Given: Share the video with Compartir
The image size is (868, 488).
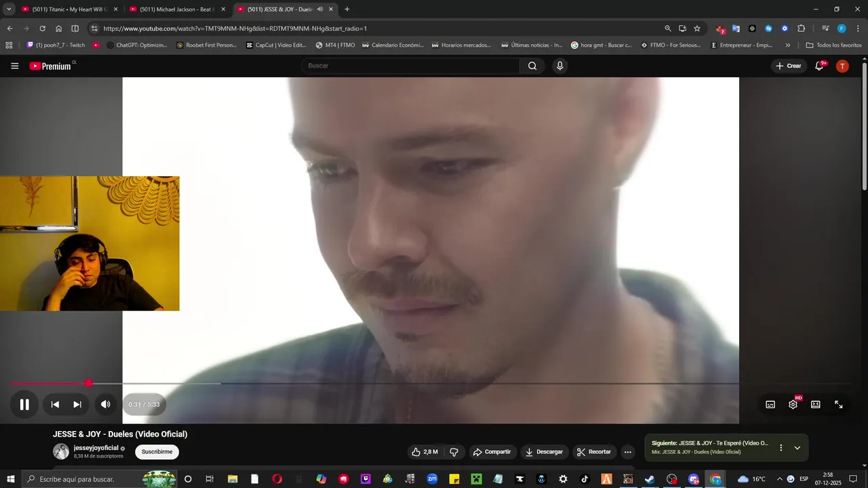Looking at the screenshot, I should click(x=492, y=451).
